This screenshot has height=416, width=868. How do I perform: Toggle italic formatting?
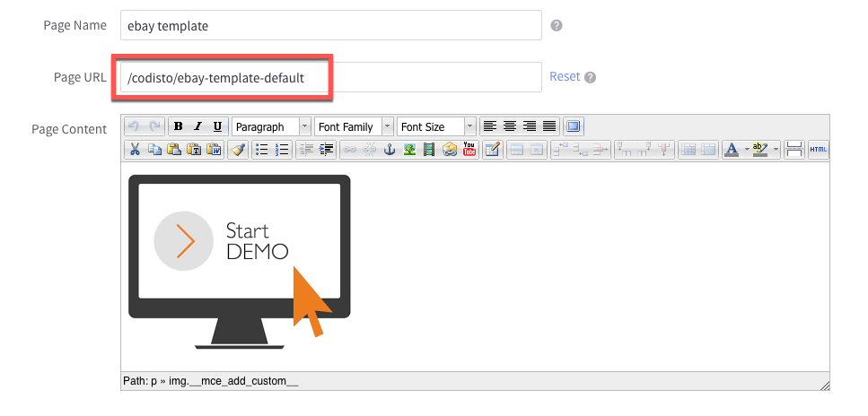(x=197, y=126)
